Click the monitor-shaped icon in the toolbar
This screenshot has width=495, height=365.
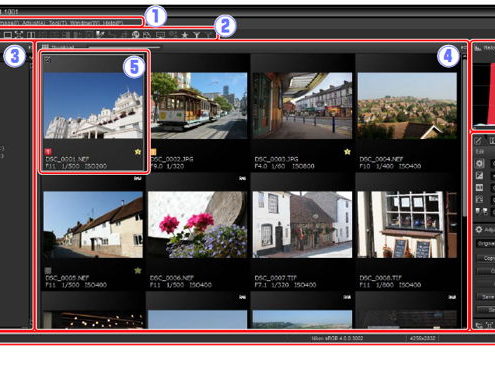pyautogui.click(x=160, y=35)
